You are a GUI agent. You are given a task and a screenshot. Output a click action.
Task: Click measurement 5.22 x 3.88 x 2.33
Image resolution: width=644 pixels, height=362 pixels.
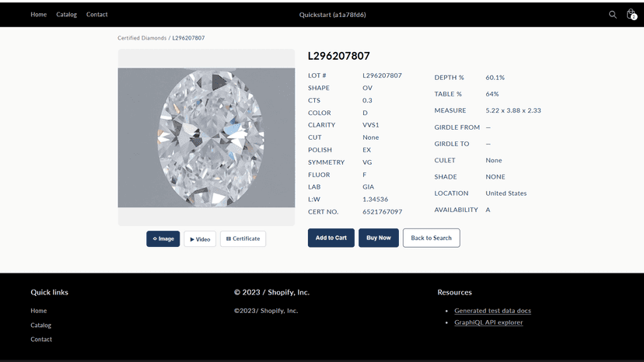coord(513,110)
